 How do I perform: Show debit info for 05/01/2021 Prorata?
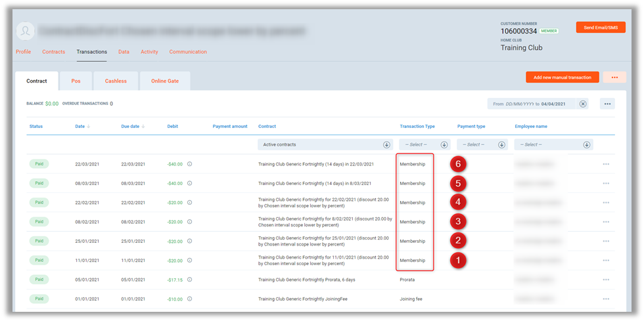(190, 280)
